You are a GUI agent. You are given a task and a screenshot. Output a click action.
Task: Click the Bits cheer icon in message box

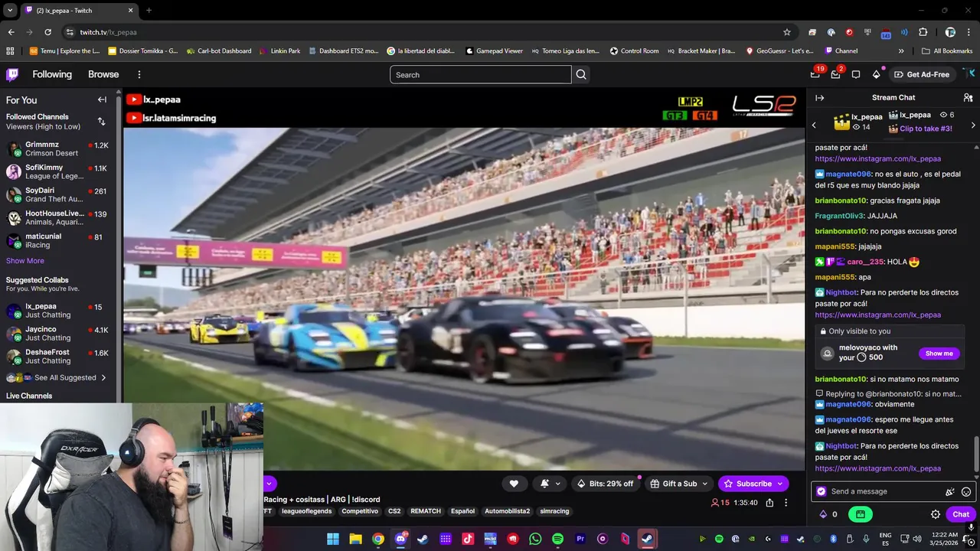click(950, 491)
